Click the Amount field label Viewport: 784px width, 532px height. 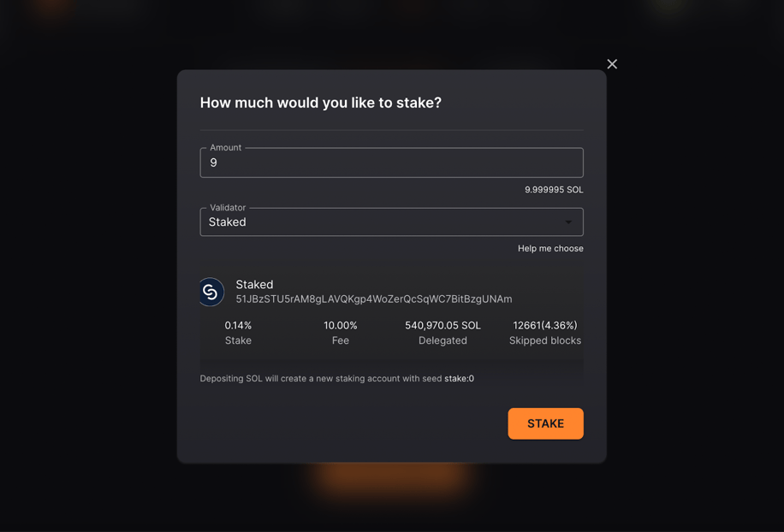[225, 147]
